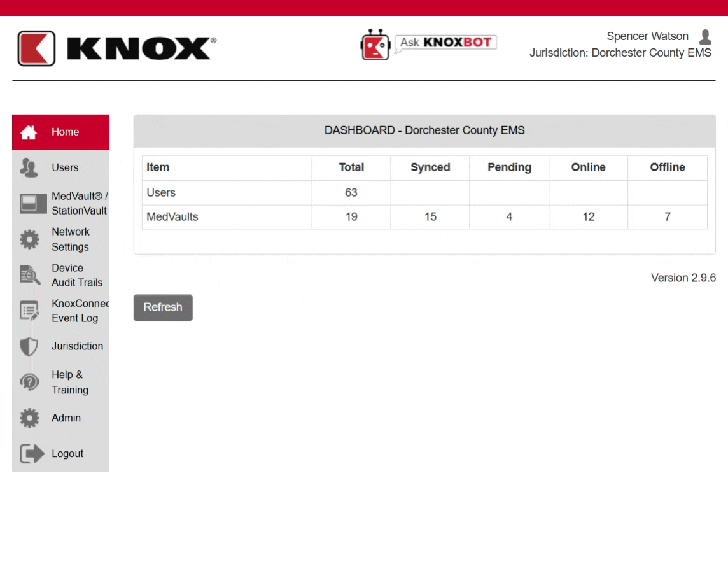This screenshot has width=728, height=564.
Task: Click the user profile silhouette icon
Action: (705, 37)
